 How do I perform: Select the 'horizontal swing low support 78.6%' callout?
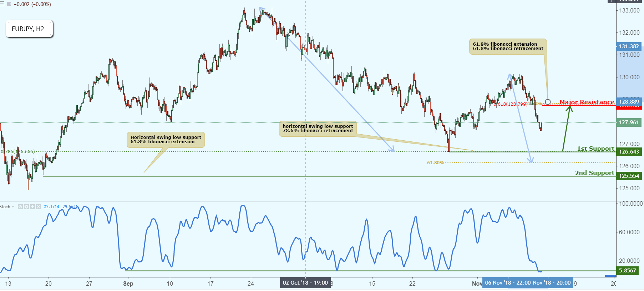318,129
